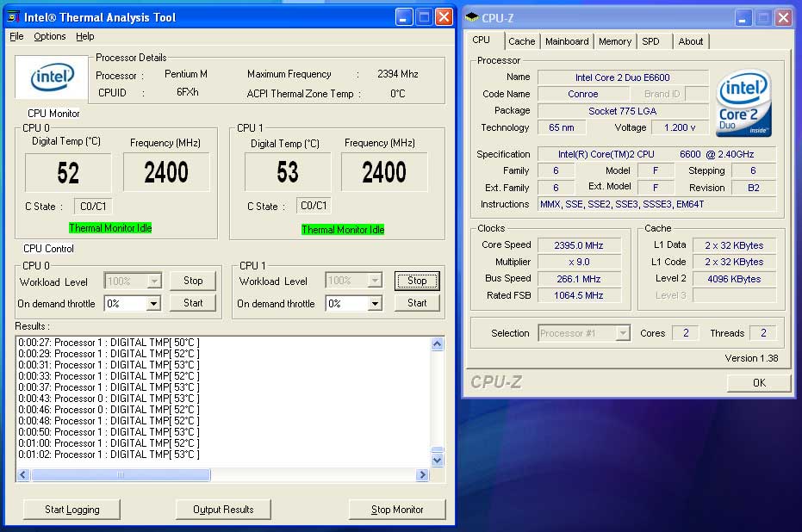Screen dimensions: 802x532
Task: Minimize the CPU-Z window
Action: tap(743, 18)
